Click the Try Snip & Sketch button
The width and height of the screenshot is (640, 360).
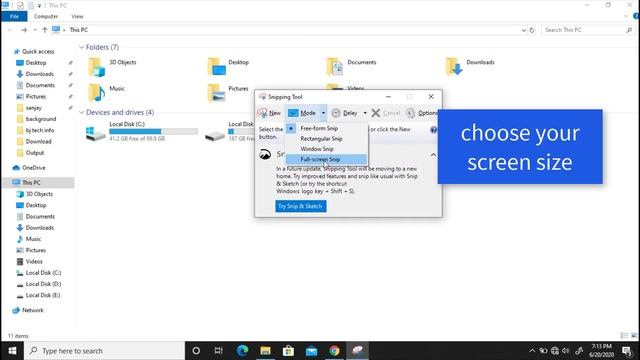(x=300, y=206)
